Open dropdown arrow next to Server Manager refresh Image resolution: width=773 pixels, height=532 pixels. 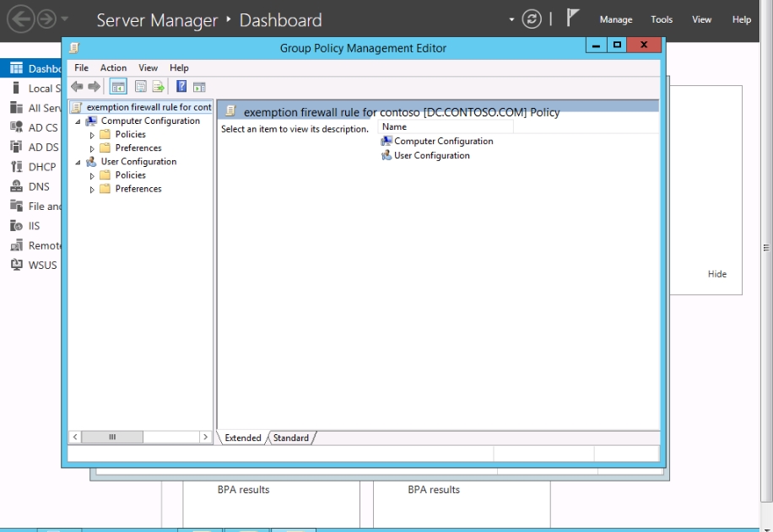click(x=511, y=19)
